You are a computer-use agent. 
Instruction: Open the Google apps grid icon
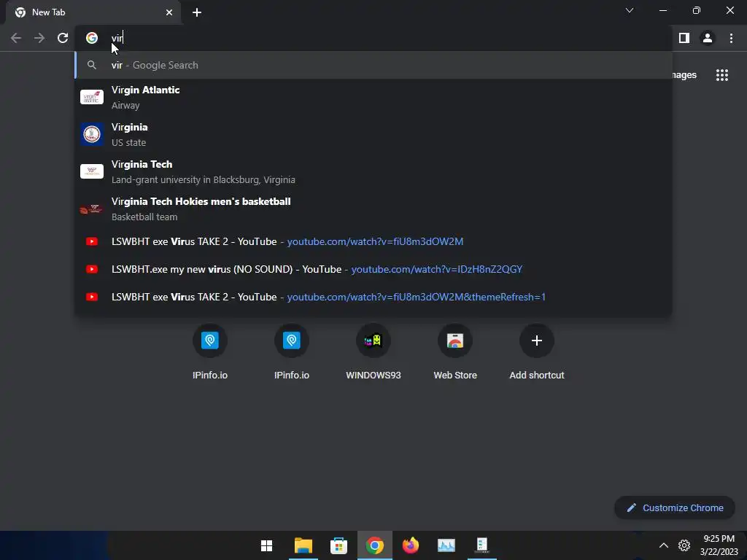pos(722,75)
